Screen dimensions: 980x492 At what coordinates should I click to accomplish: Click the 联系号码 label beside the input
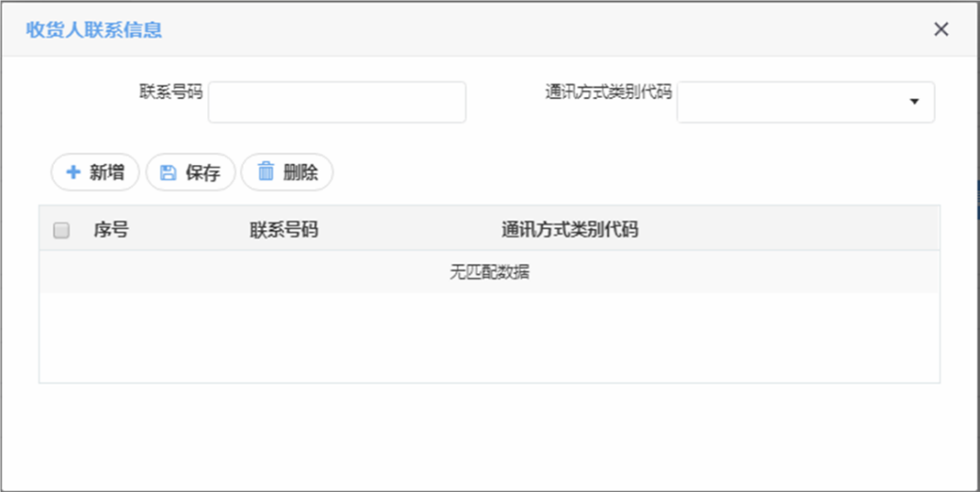171,91
